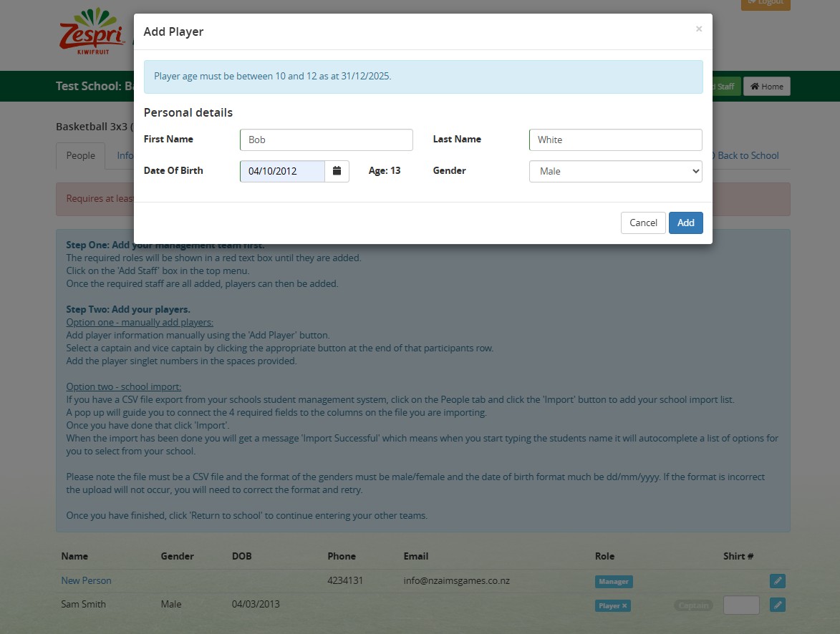Go to Home using the house button
This screenshot has height=634, width=840.
click(766, 87)
